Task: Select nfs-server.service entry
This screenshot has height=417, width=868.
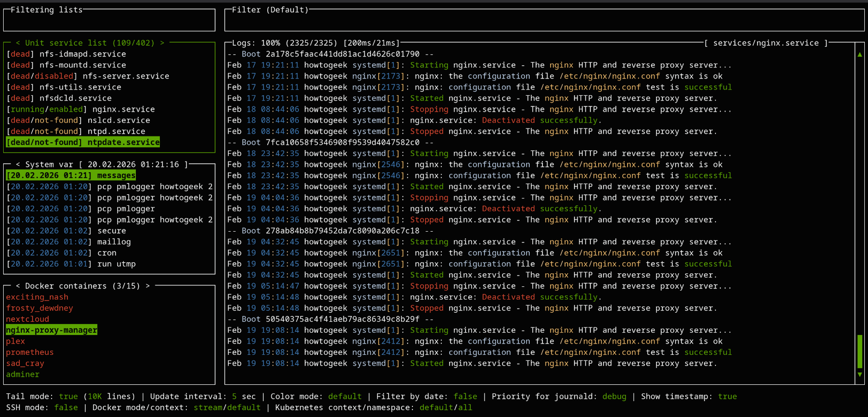Action: pyautogui.click(x=88, y=76)
